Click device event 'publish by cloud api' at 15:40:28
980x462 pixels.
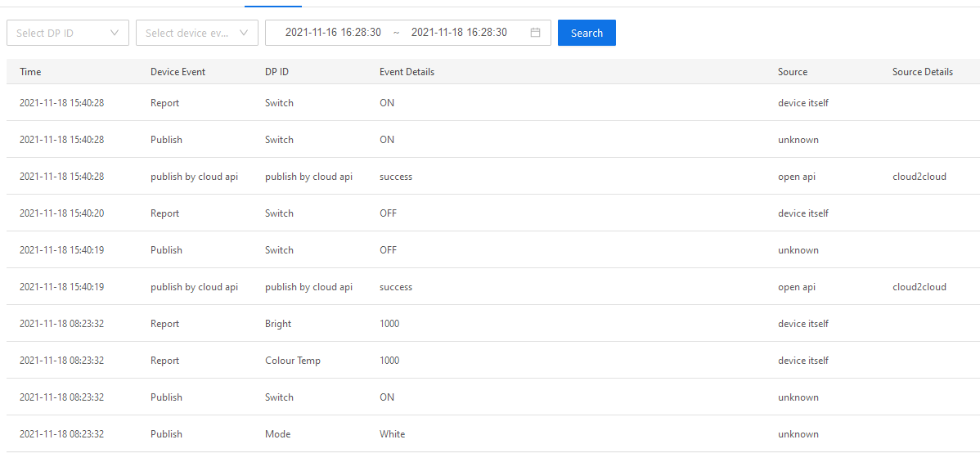(195, 177)
